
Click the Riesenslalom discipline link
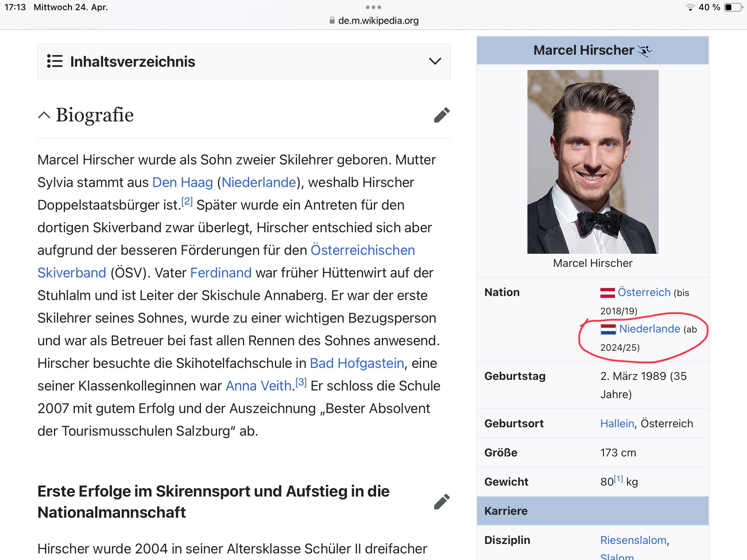point(634,540)
